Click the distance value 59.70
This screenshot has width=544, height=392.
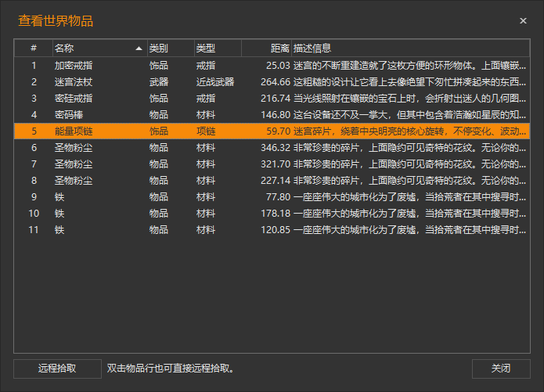(x=278, y=131)
